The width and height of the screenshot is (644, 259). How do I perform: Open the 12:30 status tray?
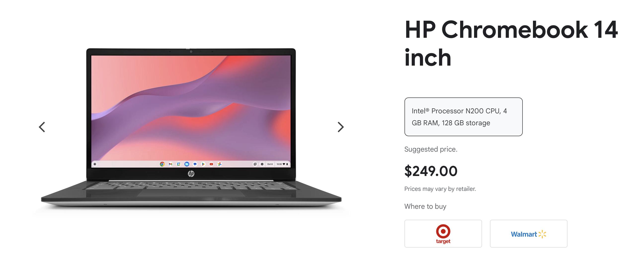[282, 164]
